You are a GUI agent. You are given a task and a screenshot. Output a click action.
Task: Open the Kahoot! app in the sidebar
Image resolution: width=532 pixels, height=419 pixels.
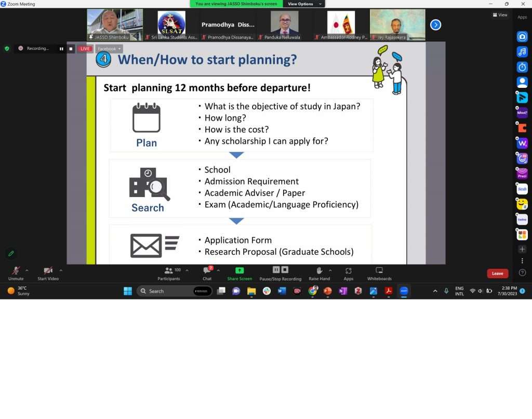(522, 112)
